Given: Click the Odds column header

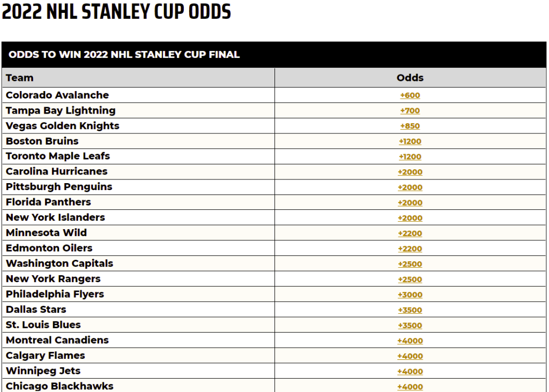Looking at the screenshot, I should [410, 78].
